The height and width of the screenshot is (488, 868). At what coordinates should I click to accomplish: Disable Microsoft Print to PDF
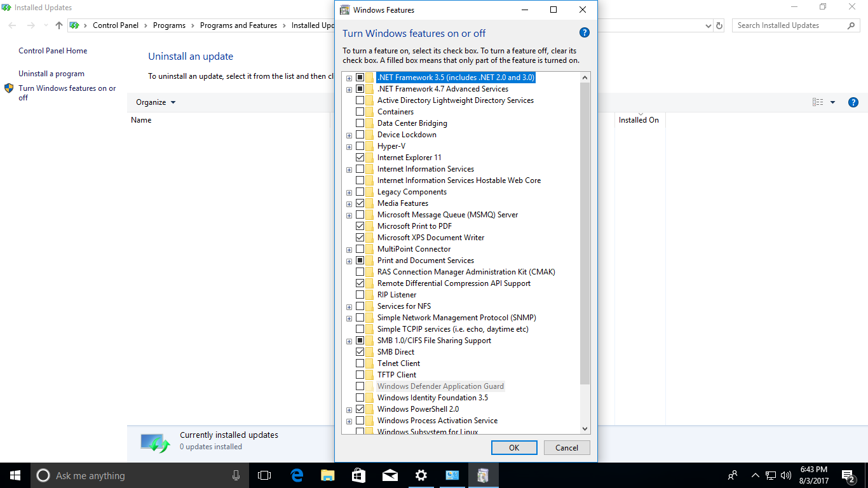click(x=360, y=226)
